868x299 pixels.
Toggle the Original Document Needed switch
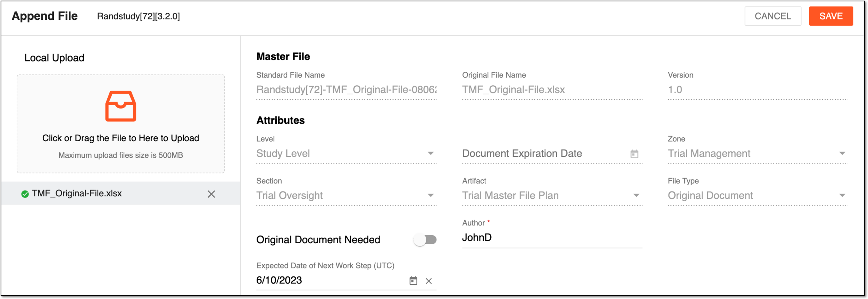(x=425, y=240)
